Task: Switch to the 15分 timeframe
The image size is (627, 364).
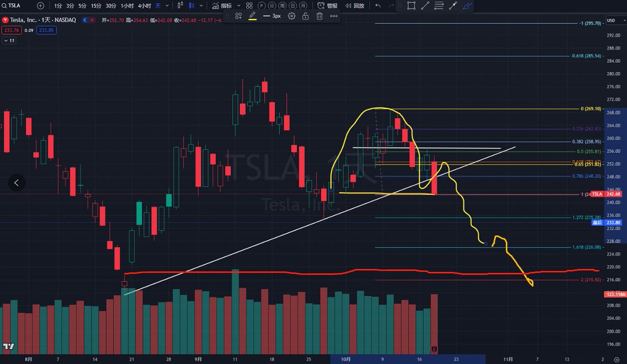Action: [96, 6]
